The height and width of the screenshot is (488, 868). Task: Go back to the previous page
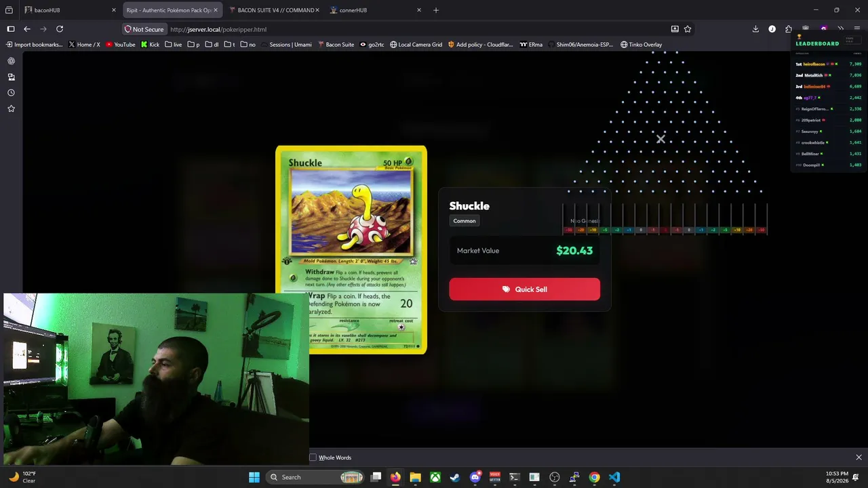click(26, 29)
